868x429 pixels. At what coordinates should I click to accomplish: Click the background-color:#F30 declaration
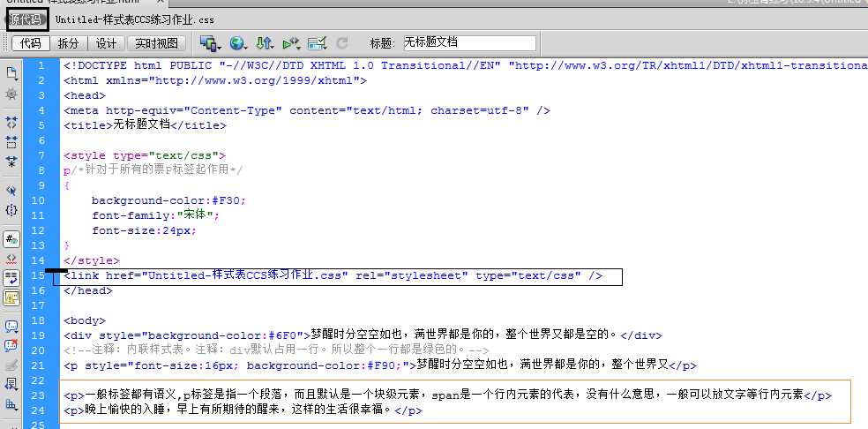pyautogui.click(x=168, y=200)
